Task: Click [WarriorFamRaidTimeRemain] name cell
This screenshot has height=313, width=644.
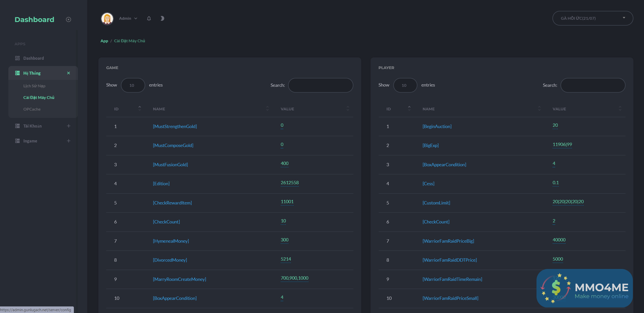Action: point(452,279)
